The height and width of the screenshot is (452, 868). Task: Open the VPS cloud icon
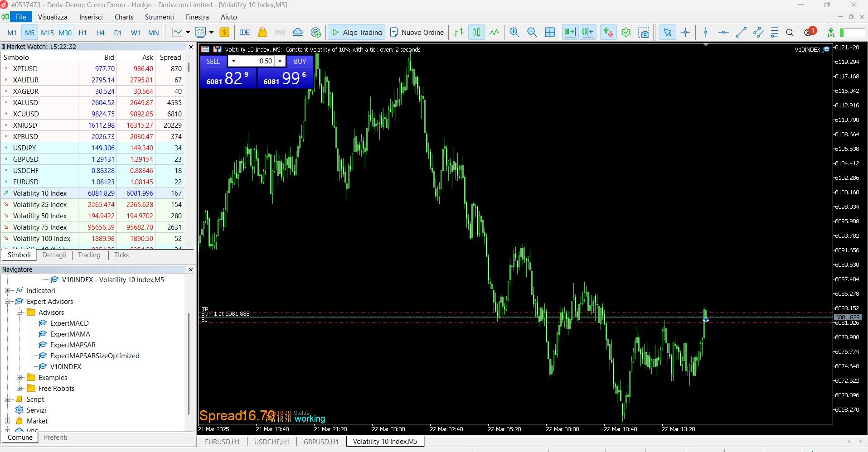[x=298, y=33]
